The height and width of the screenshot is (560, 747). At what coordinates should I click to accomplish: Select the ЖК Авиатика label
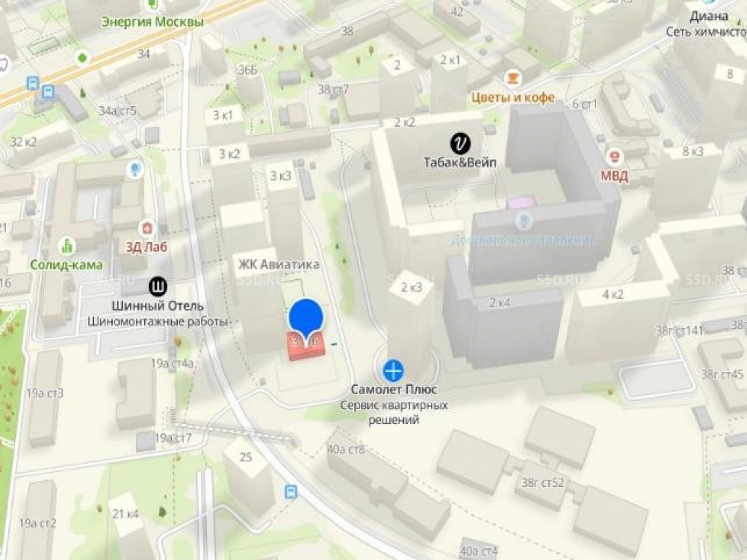[x=279, y=264]
